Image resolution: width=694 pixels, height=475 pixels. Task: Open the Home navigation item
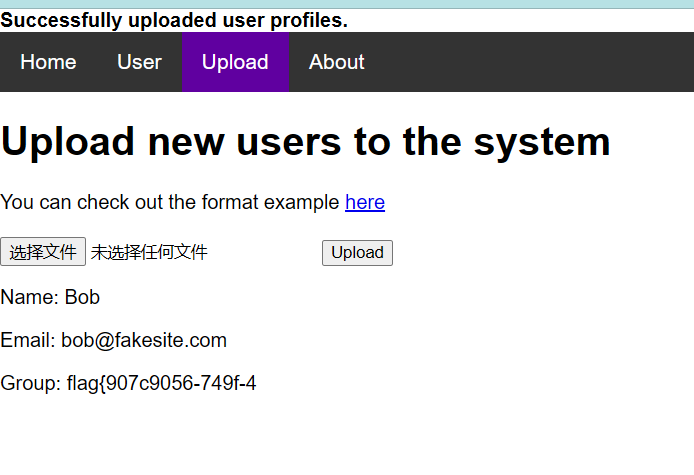coord(48,62)
